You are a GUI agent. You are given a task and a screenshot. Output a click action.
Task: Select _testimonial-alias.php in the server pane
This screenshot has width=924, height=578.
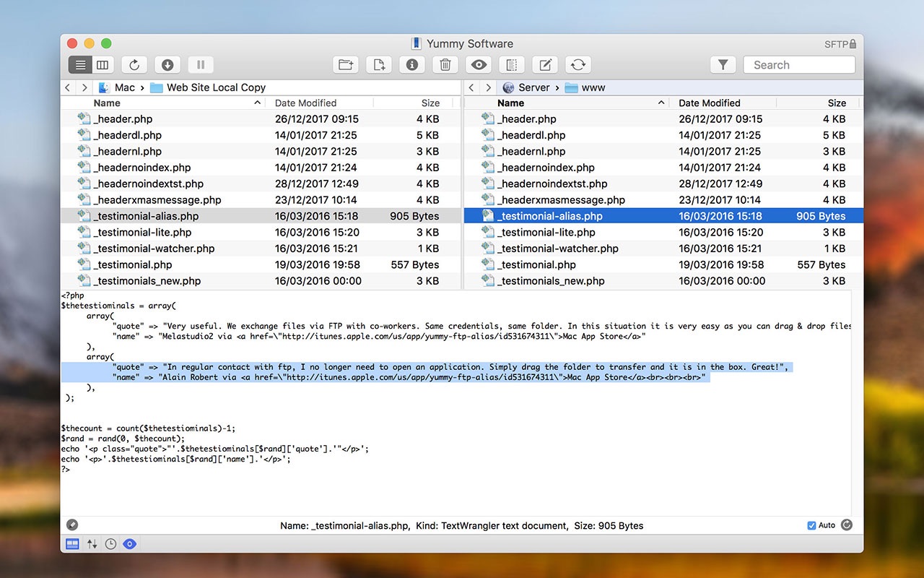coord(663,216)
